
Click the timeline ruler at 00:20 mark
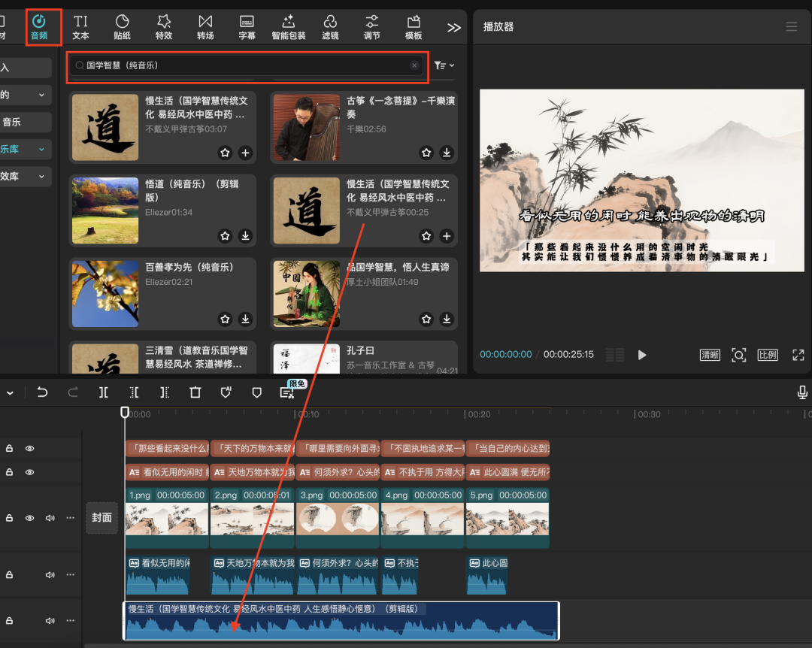point(466,414)
